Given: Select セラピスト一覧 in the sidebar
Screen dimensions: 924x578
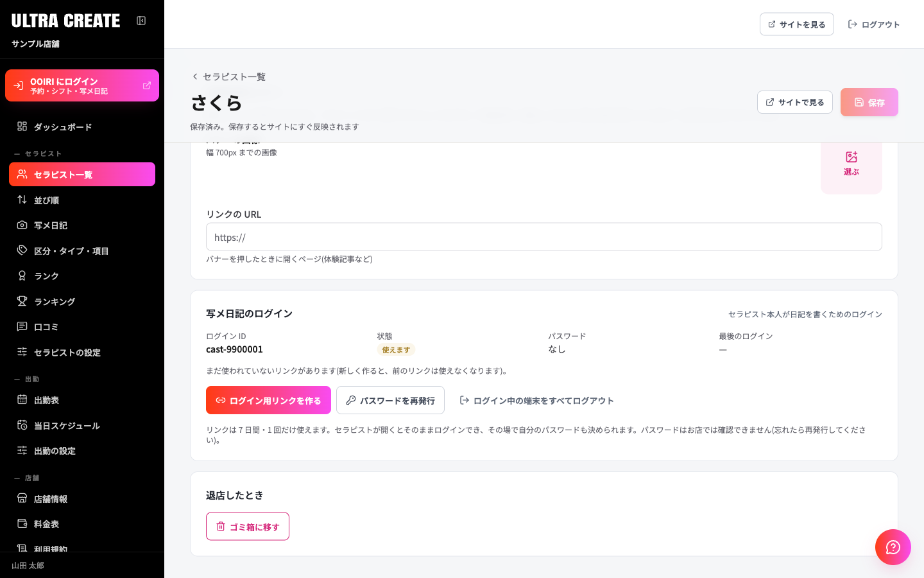Looking at the screenshot, I should 82,174.
